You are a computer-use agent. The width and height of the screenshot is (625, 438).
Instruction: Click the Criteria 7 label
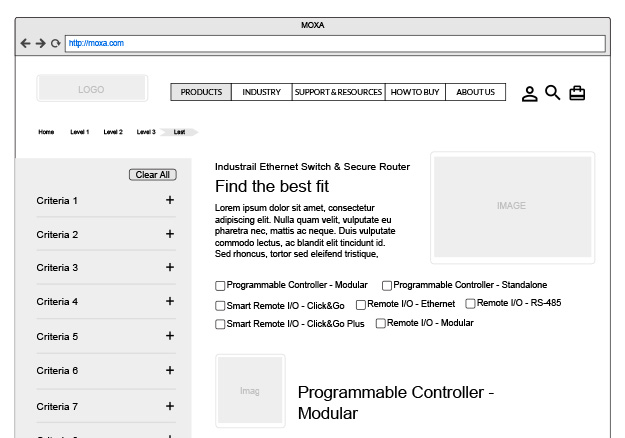(x=57, y=407)
